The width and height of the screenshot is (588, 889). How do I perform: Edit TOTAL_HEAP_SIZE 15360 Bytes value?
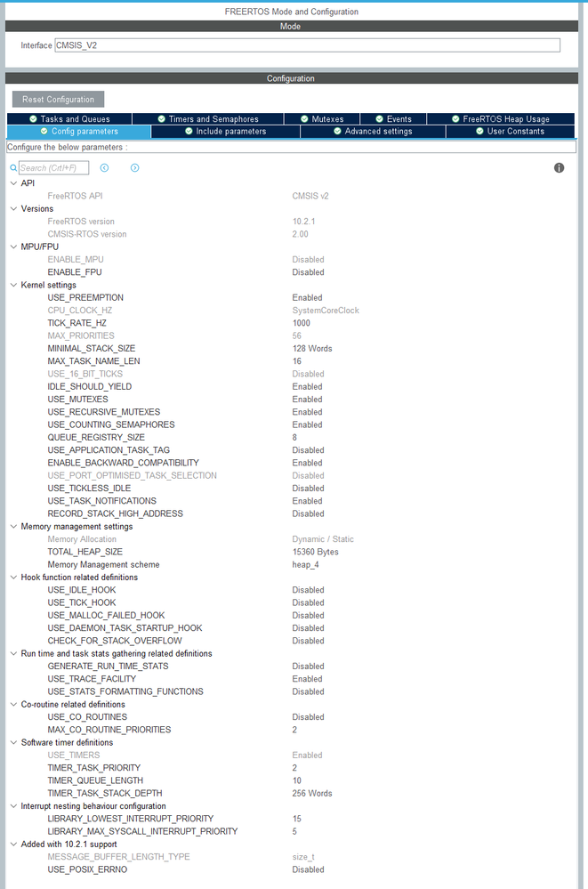click(315, 552)
